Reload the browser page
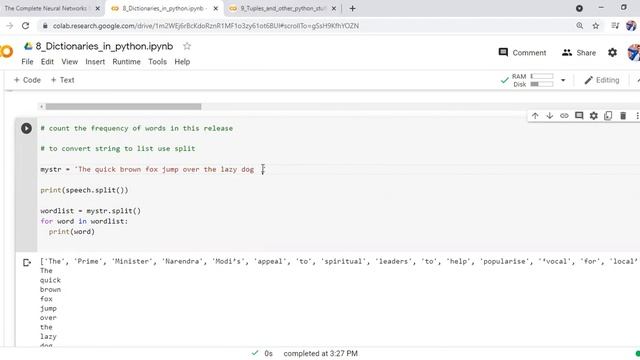 [25, 26]
